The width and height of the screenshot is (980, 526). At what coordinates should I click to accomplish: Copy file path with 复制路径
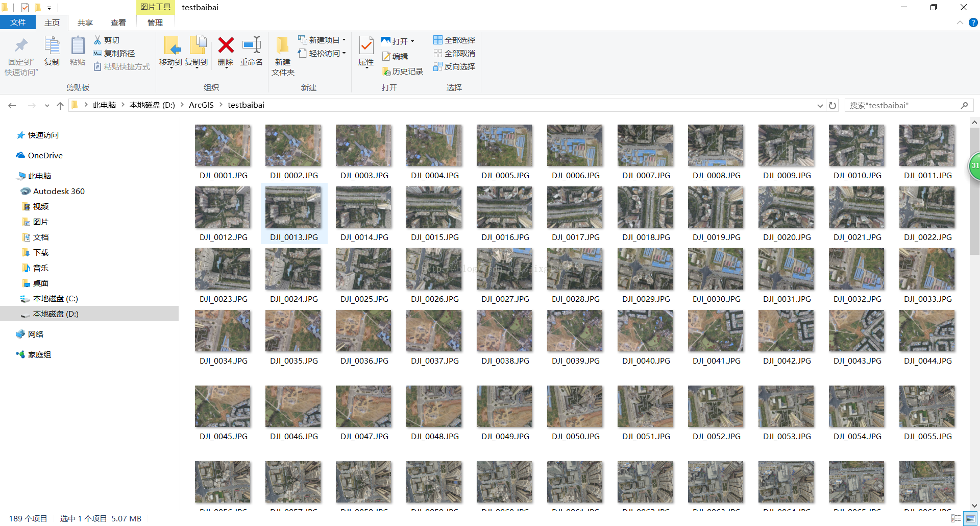(114, 54)
